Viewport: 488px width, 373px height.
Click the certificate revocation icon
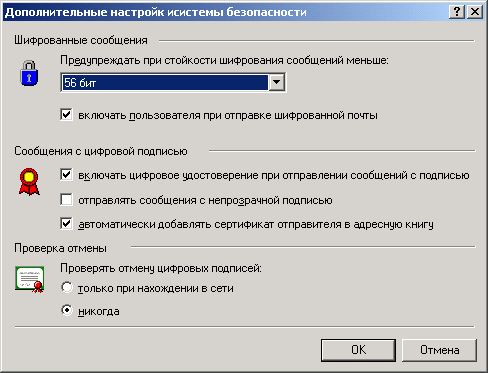[x=30, y=279]
